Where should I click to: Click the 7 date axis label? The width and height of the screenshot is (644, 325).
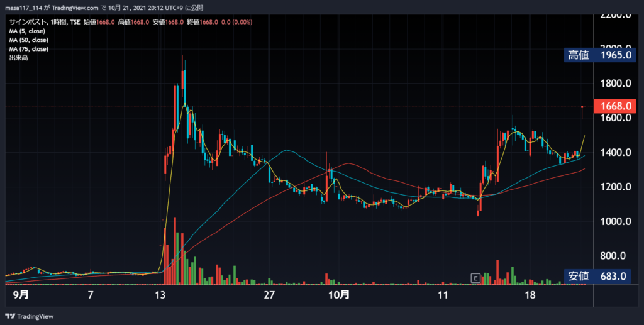tap(91, 295)
